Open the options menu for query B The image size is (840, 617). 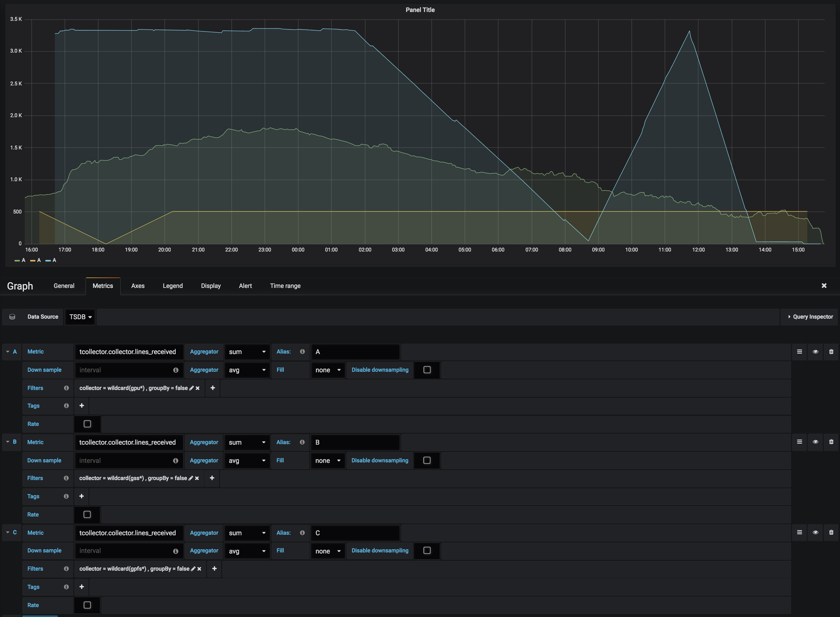click(799, 442)
